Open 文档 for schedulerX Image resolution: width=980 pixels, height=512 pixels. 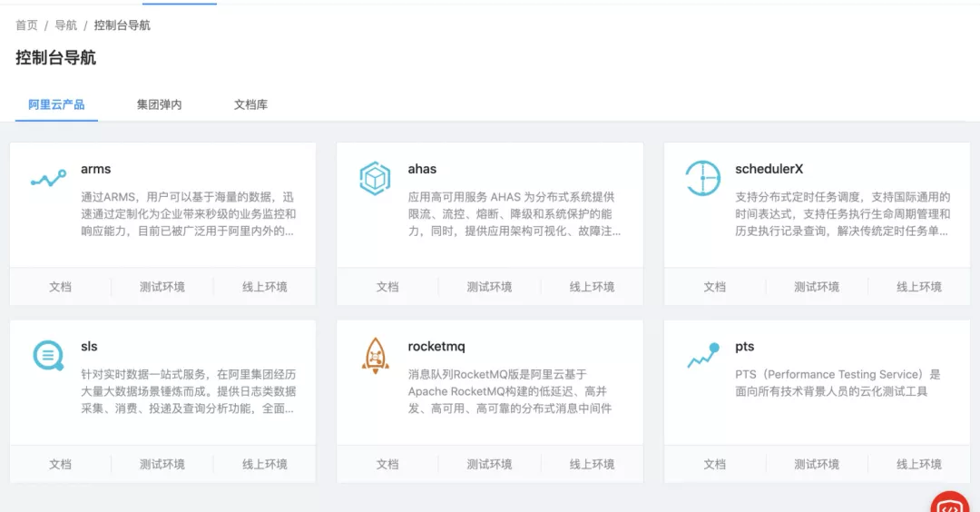tap(714, 287)
